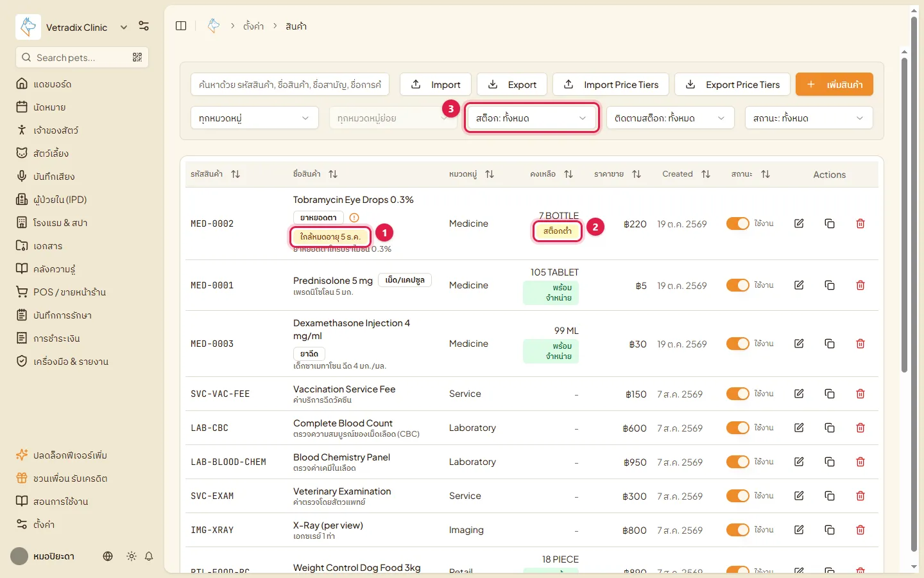Change language with the globe icon
Screen dimensions: 924x578
tap(108, 556)
